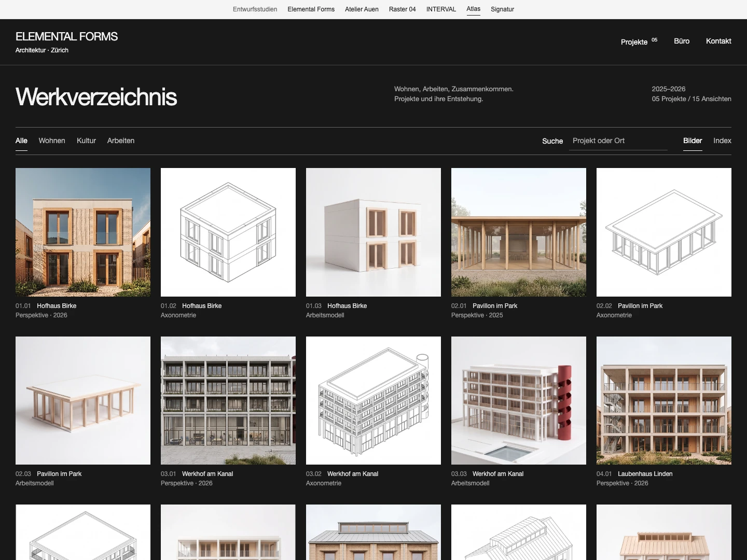Switch to the Raster 04 variant

(402, 9)
